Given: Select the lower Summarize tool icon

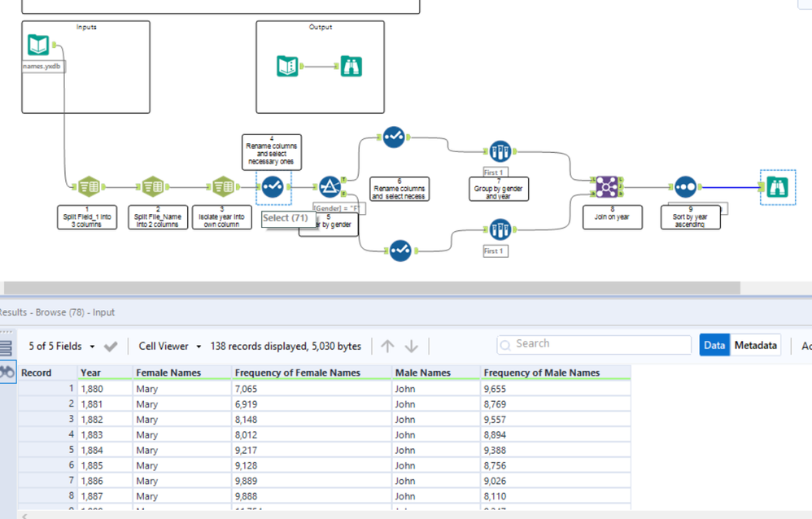Looking at the screenshot, I should click(x=500, y=229).
